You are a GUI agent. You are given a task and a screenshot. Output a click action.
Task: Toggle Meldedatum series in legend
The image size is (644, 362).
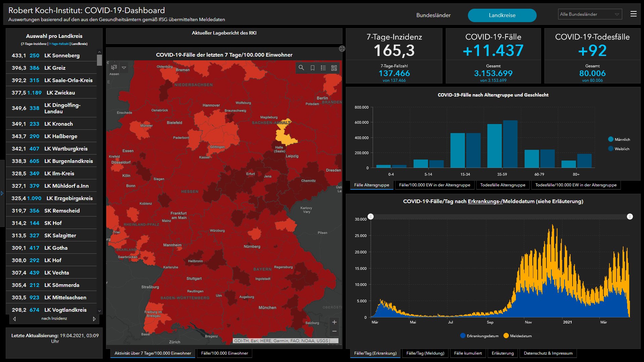pos(518,336)
